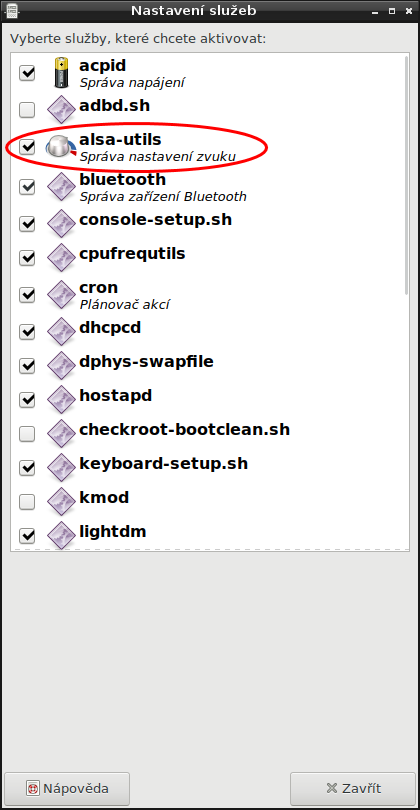Click the bluetooth service icon

coord(61,187)
